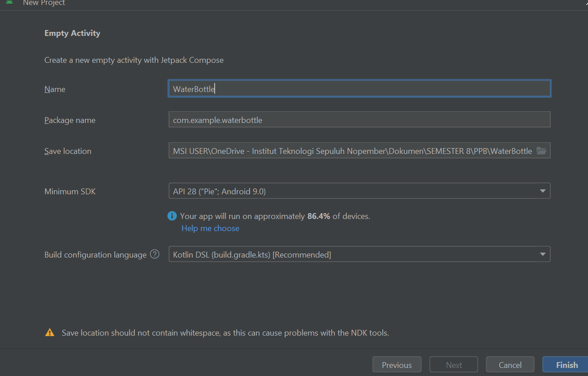Click the Empty Activity heading
Screen dimensions: 588x376
72,33
